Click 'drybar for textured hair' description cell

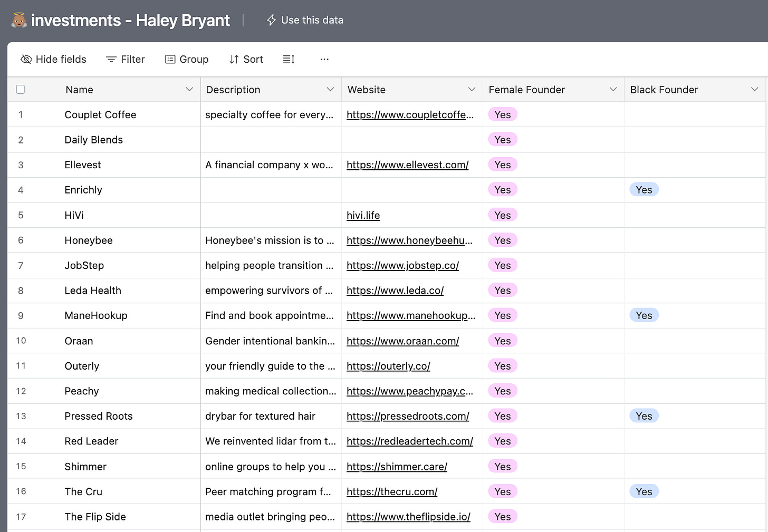point(271,416)
